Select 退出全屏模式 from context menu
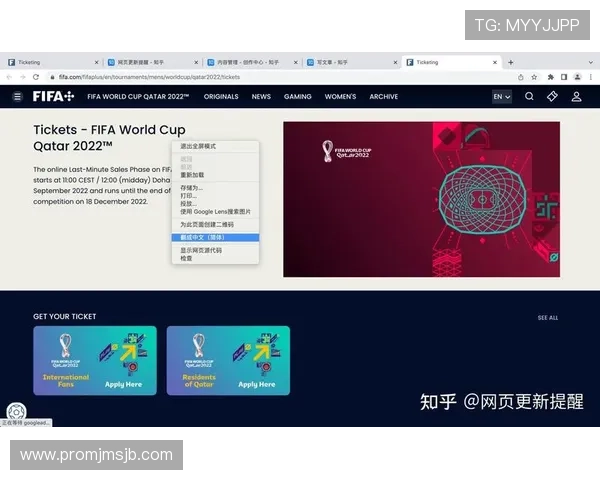This screenshot has width=600, height=480. [215, 146]
